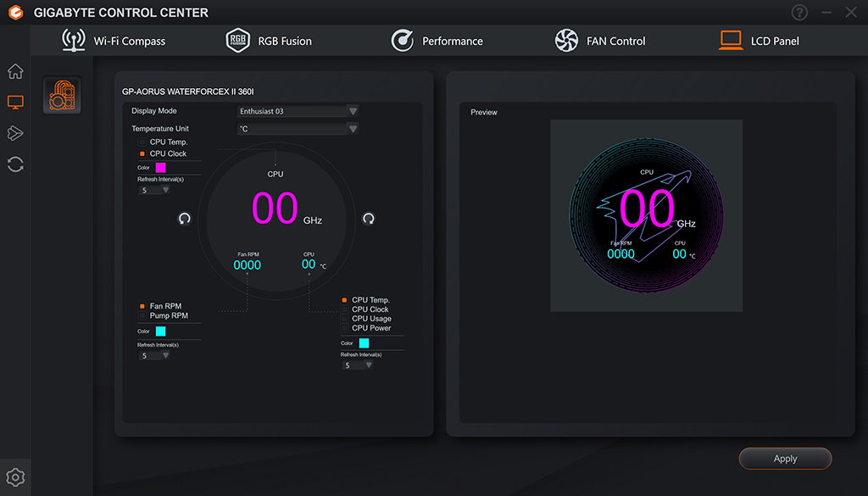Image resolution: width=868 pixels, height=496 pixels.
Task: Check the CPU Usage option
Action: [344, 318]
